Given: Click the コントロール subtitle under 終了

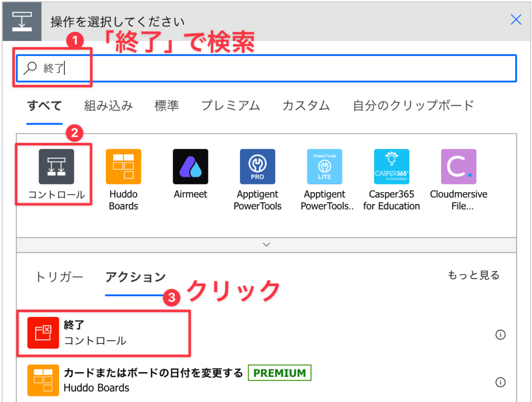Looking at the screenshot, I should pyautogui.click(x=96, y=341).
